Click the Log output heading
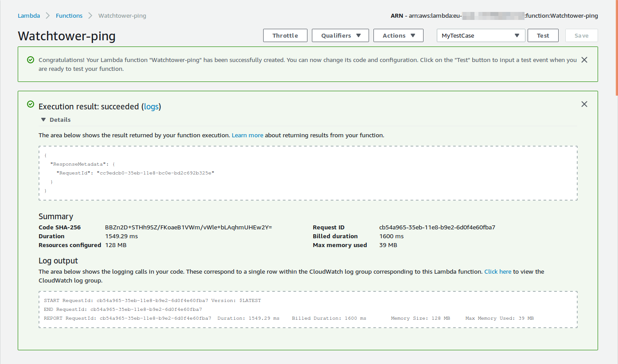The height and width of the screenshot is (364, 618). [58, 261]
